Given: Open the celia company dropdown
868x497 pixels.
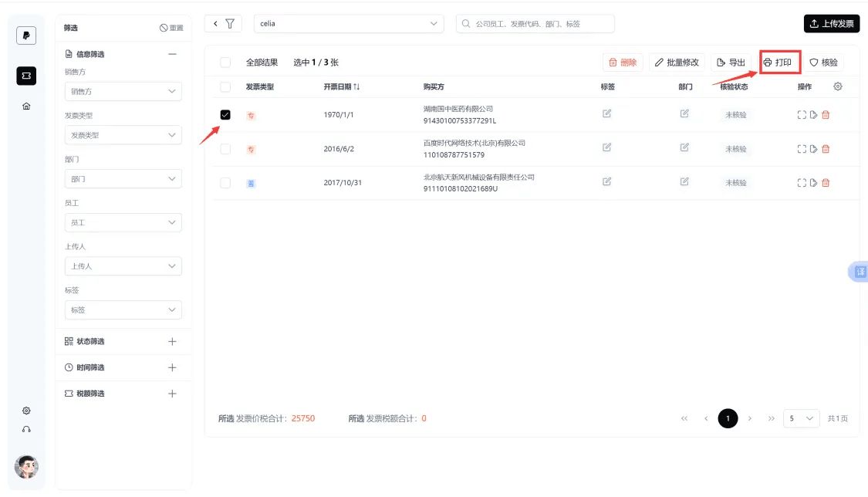Looking at the screenshot, I should coord(349,23).
